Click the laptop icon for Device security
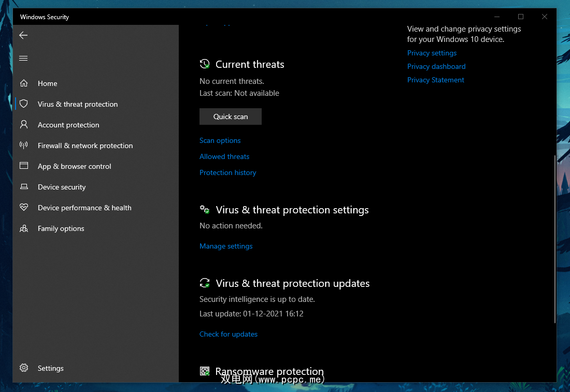The height and width of the screenshot is (392, 570). (24, 186)
